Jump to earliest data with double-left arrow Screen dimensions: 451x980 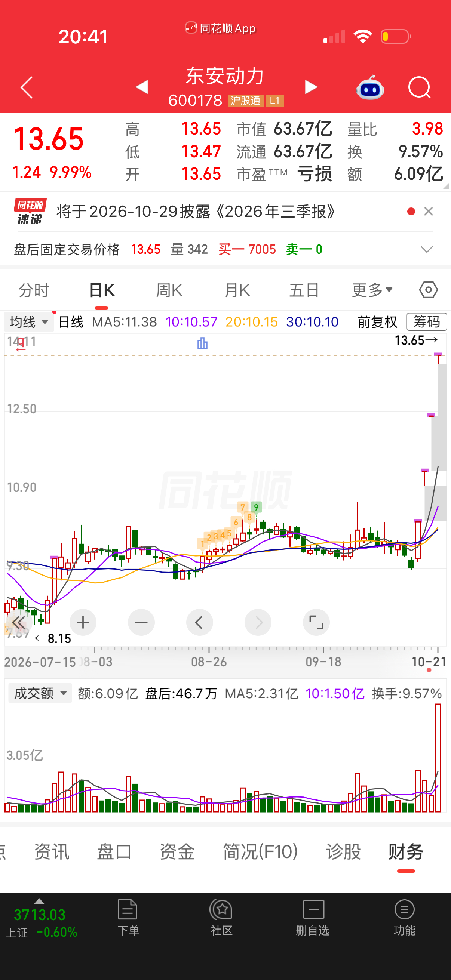(x=18, y=623)
